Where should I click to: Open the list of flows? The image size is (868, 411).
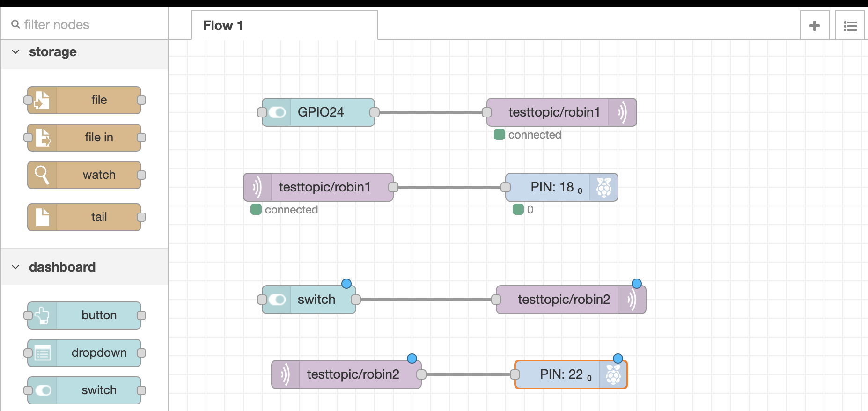[x=850, y=26]
